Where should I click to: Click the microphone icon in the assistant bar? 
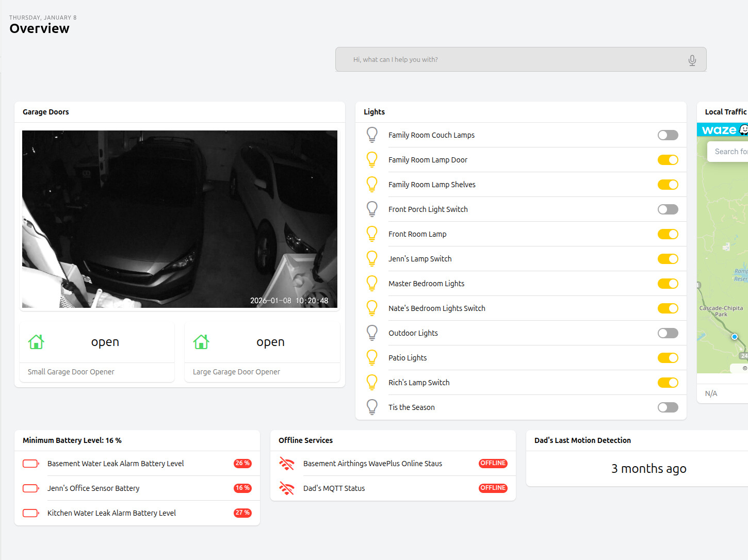[692, 60]
